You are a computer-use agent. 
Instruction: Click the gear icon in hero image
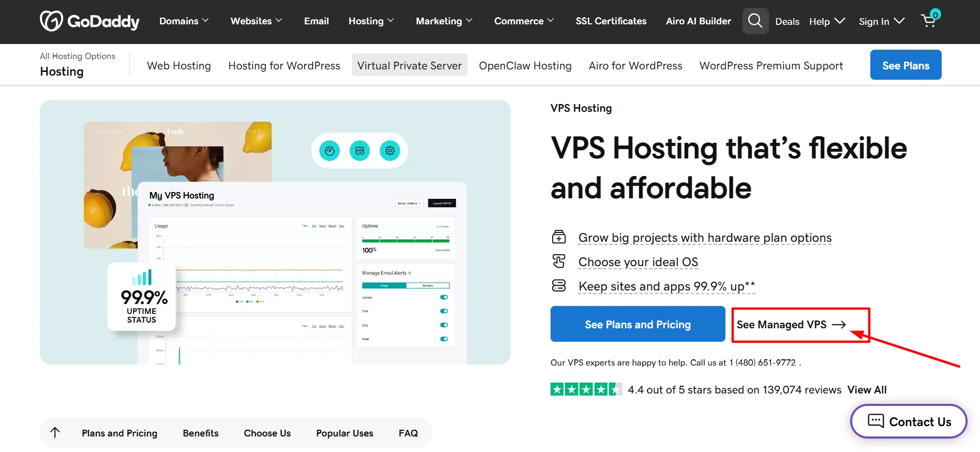[390, 151]
